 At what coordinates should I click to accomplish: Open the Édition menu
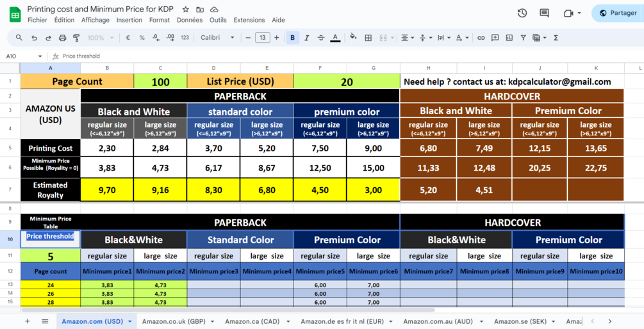(65, 20)
